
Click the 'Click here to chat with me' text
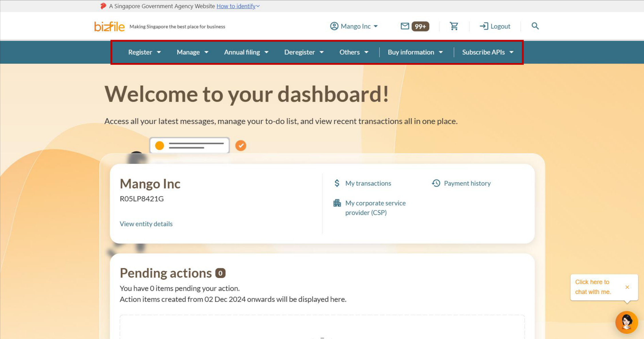[593, 287]
